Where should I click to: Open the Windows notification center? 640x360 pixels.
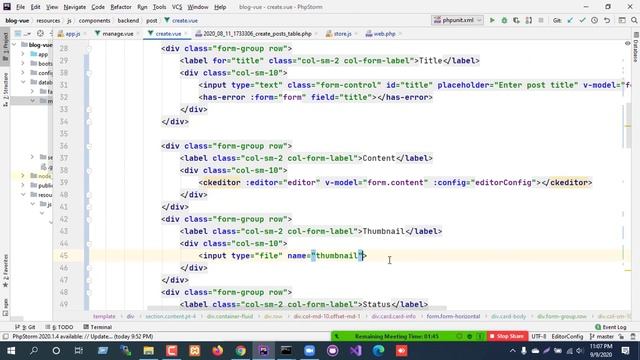pos(625,351)
